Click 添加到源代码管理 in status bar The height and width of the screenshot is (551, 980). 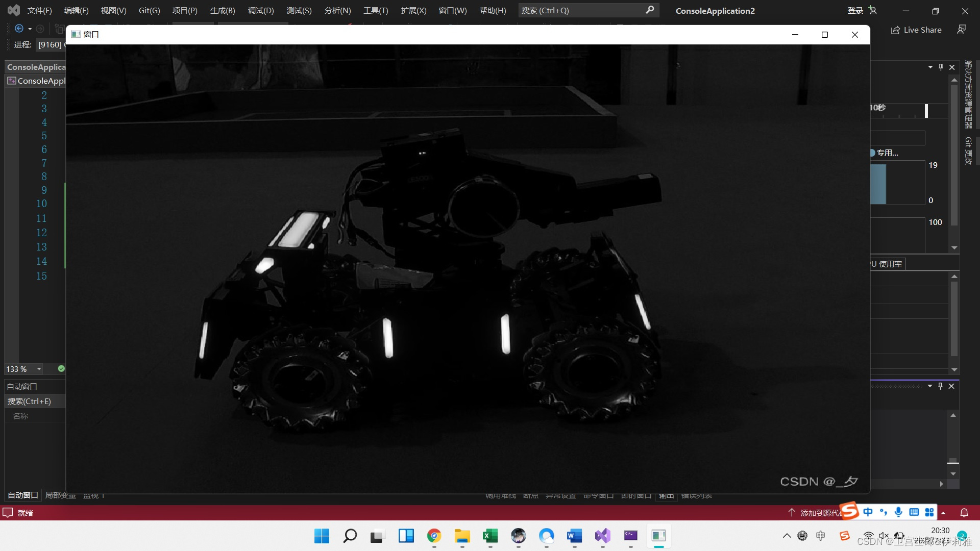pos(817,513)
